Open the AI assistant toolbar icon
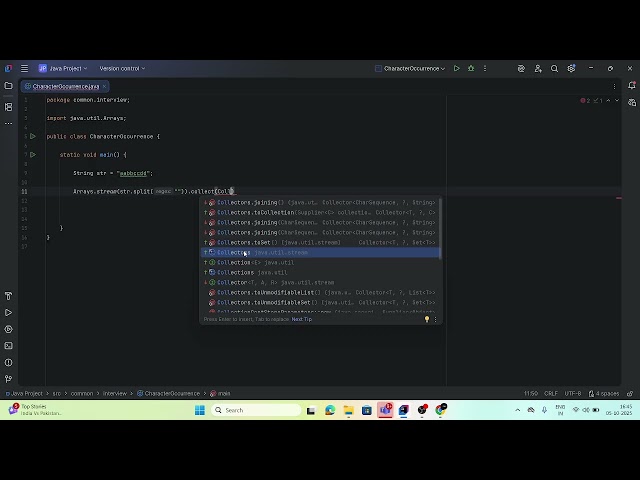 click(521, 69)
